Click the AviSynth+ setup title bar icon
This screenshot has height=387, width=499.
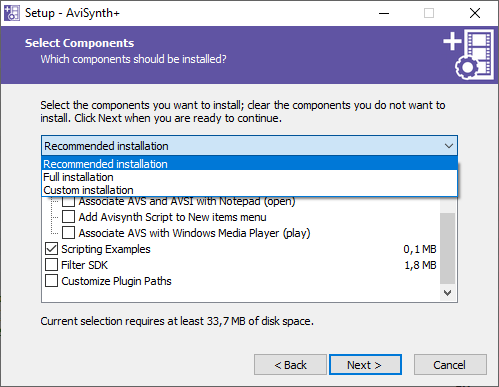point(12,13)
